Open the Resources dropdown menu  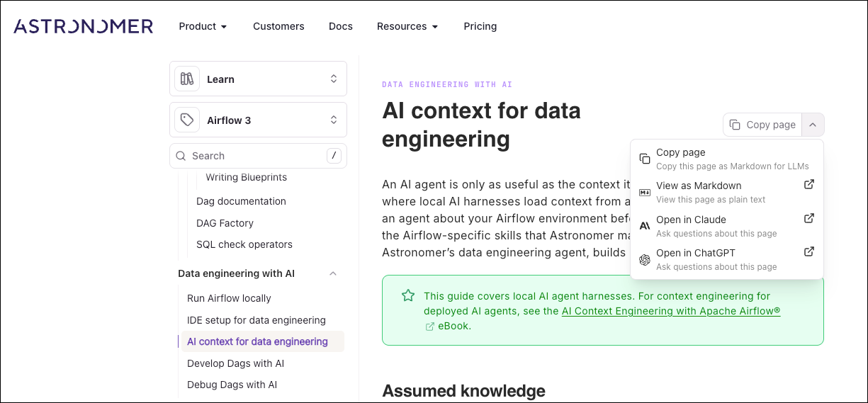[x=407, y=26]
